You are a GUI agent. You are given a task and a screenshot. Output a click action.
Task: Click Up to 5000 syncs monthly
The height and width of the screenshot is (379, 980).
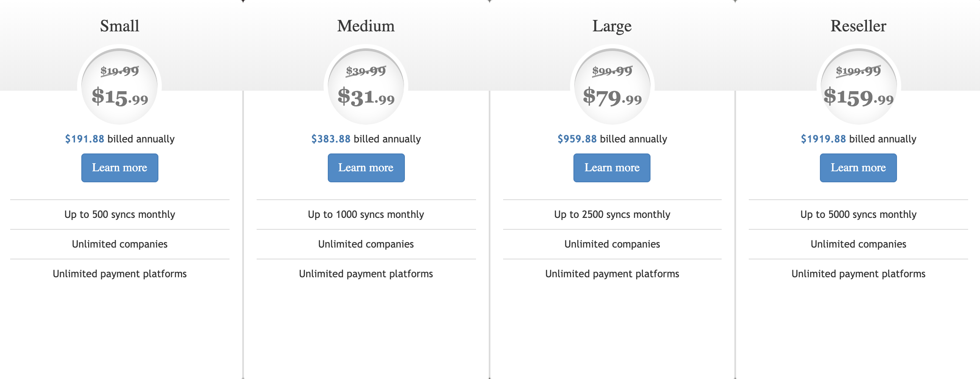(858, 215)
